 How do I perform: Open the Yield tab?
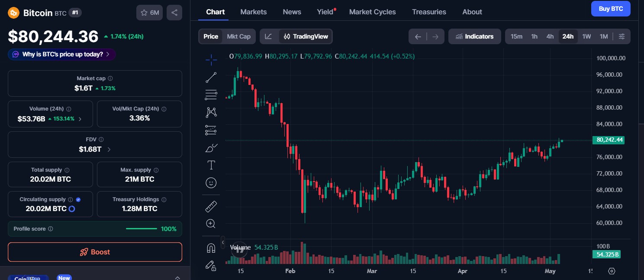coord(325,12)
